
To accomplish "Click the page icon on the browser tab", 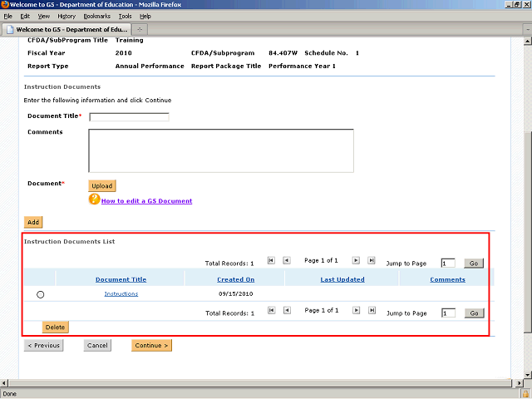I will [x=11, y=30].
